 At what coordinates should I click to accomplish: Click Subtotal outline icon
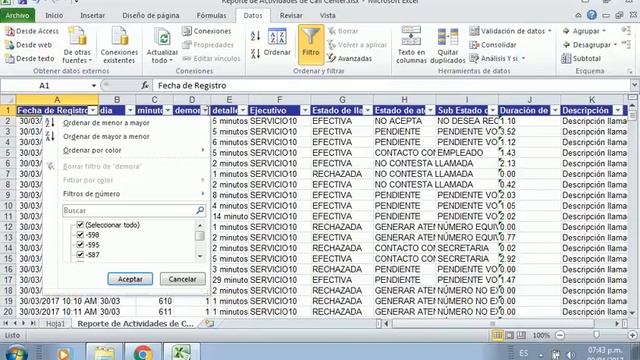coord(566,58)
